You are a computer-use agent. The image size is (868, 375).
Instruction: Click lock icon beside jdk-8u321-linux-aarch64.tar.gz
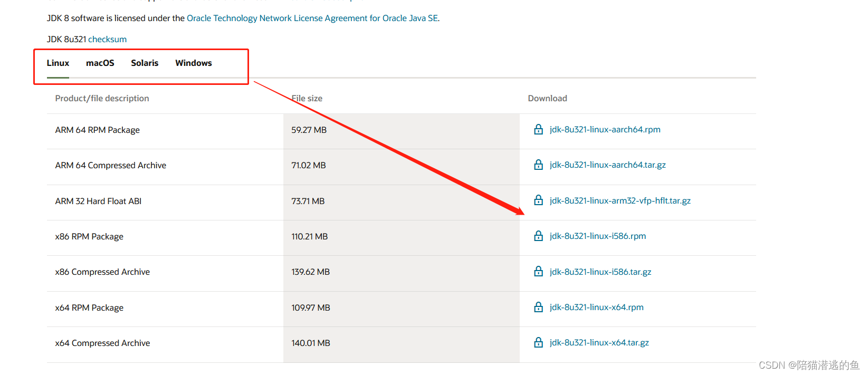[538, 165]
